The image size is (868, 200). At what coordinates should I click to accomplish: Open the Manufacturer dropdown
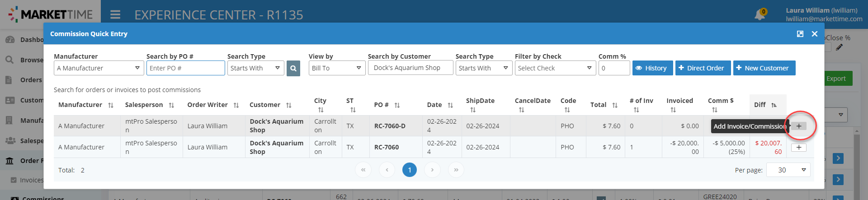(99, 68)
